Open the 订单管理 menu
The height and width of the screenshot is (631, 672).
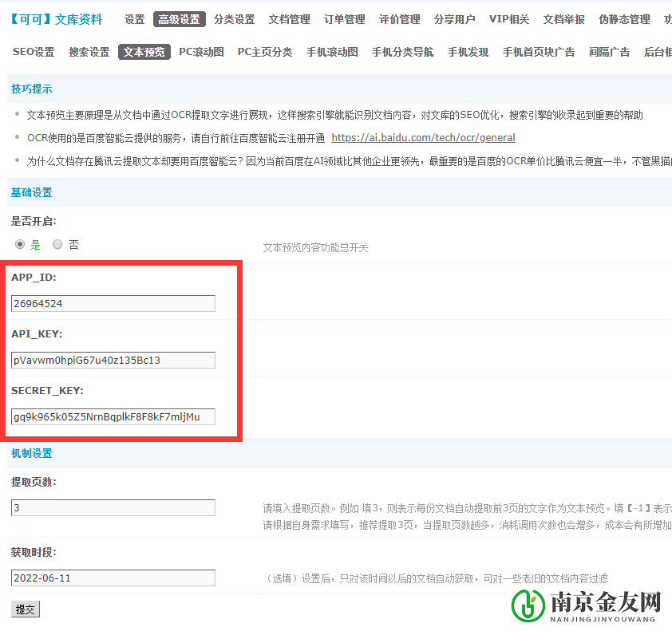(343, 19)
